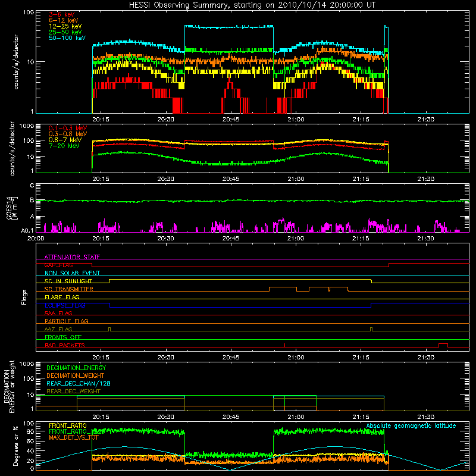The width and height of the screenshot is (476, 476).
Task: Click the 'Degrees or %' axis title
Action: tap(15, 446)
